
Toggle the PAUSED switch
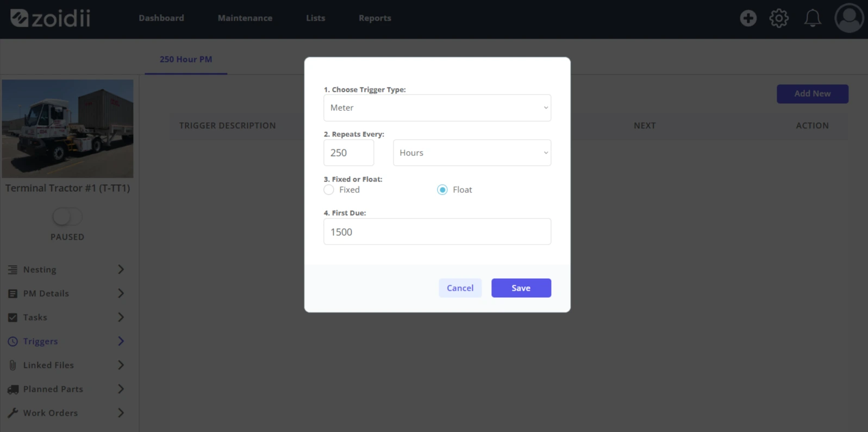(x=67, y=217)
